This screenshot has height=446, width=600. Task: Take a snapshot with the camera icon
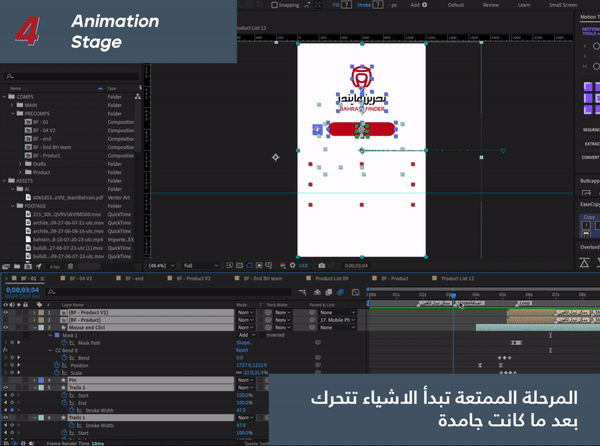click(x=322, y=265)
